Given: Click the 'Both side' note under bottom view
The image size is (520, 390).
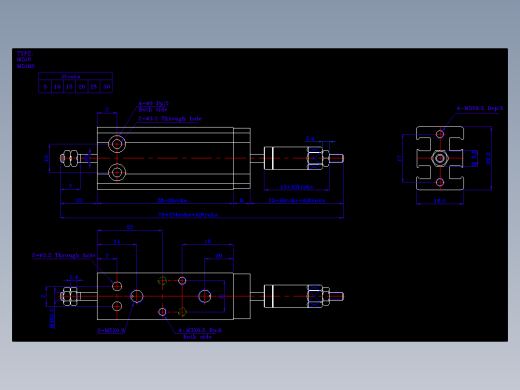Looking at the screenshot, I should click(197, 337).
